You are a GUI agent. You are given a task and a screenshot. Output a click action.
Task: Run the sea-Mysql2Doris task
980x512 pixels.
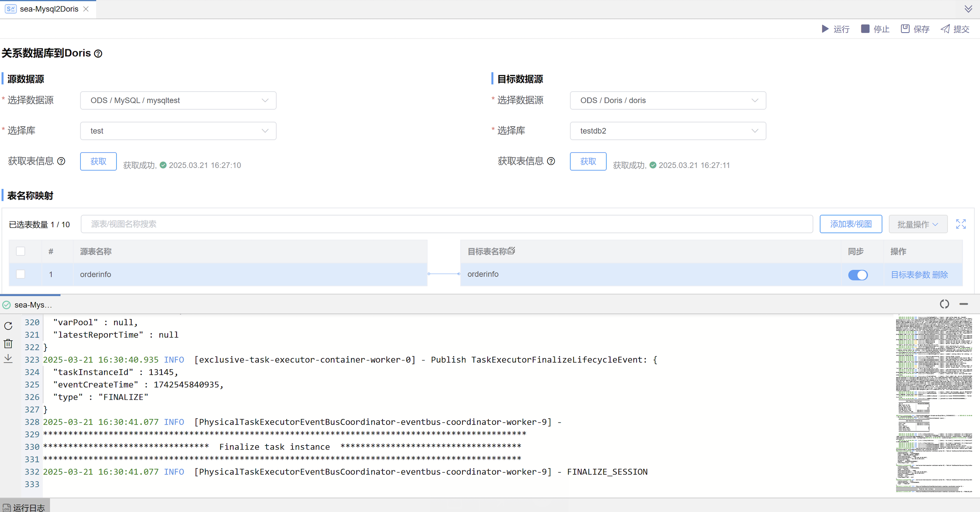click(836, 29)
